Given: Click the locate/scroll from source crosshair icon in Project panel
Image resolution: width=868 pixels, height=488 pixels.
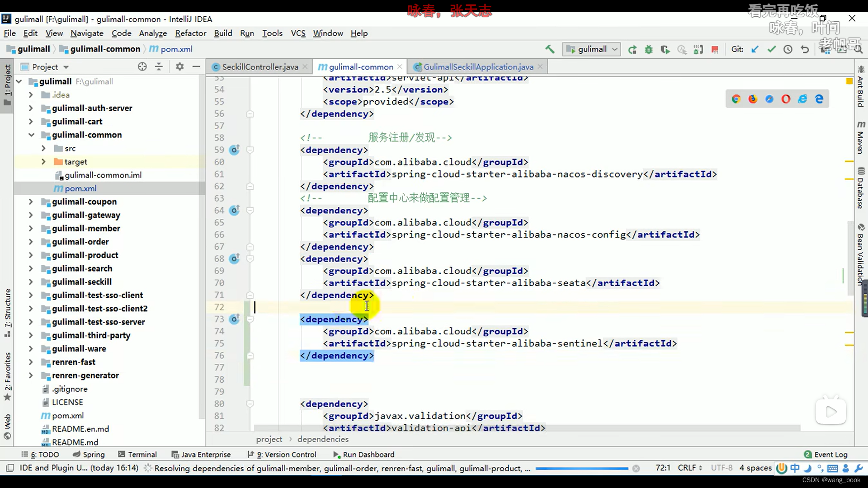Looking at the screenshot, I should coord(142,67).
